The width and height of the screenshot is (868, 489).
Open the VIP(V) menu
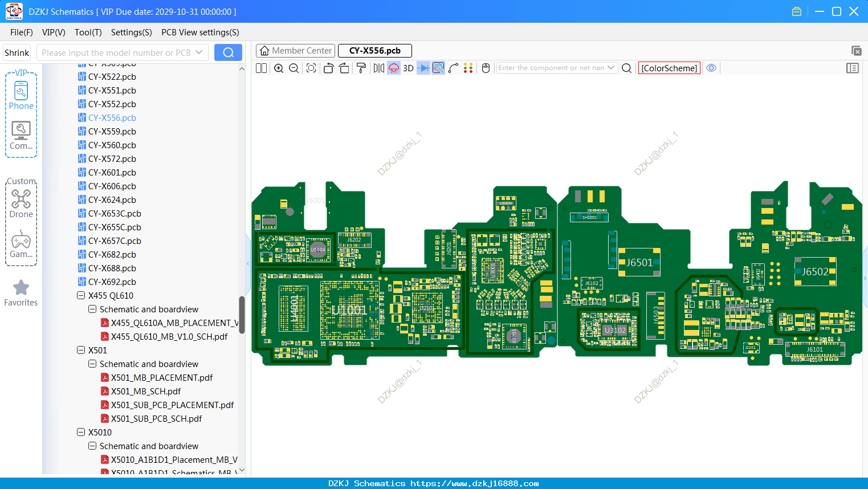pyautogui.click(x=54, y=32)
